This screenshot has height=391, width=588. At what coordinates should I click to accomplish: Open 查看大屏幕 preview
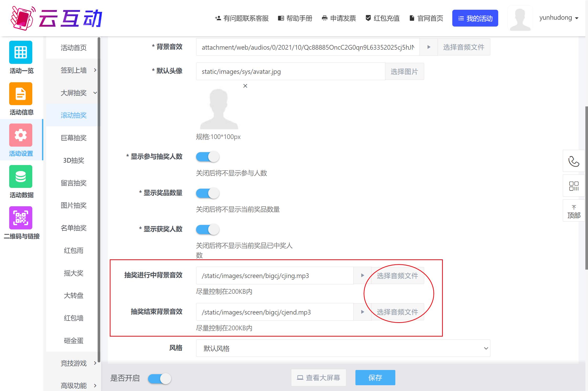pos(318,378)
